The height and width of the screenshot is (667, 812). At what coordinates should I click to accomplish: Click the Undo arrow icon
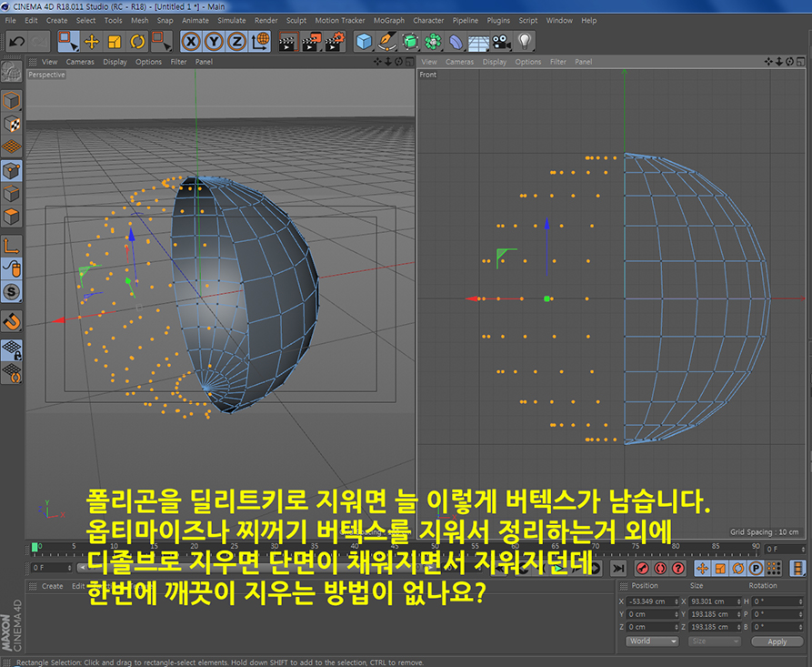pos(17,42)
